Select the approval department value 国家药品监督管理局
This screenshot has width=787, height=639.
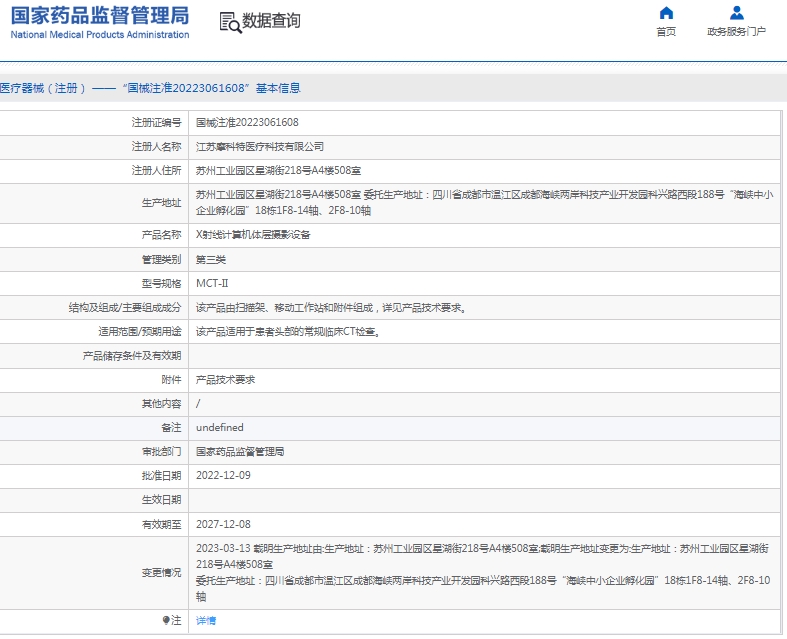[240, 452]
